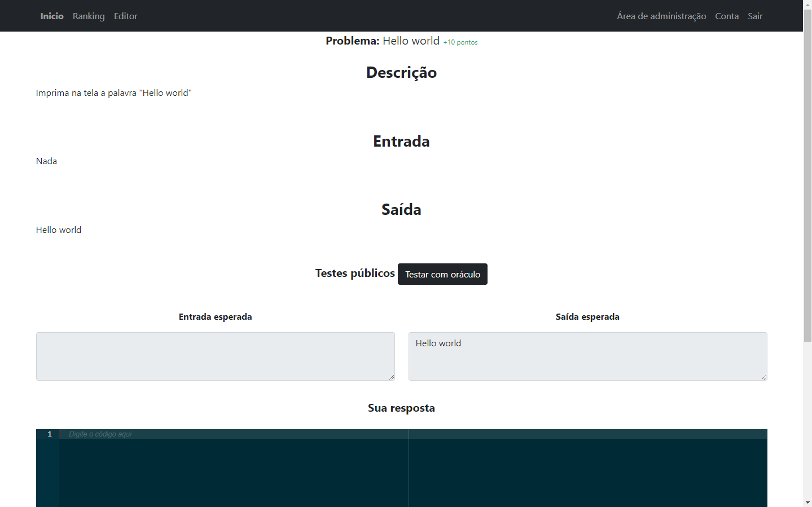Image resolution: width=812 pixels, height=507 pixels.
Task: Click the 'Testes públicos' label
Action: click(x=355, y=273)
